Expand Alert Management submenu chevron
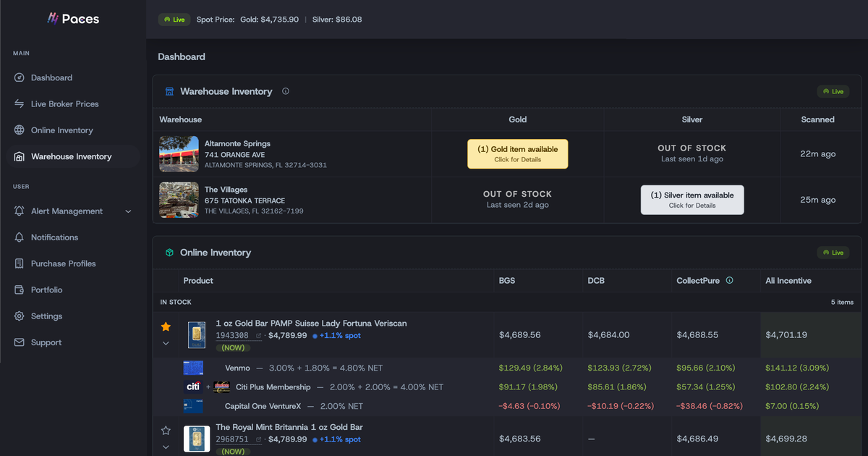The height and width of the screenshot is (456, 868). pos(129,211)
